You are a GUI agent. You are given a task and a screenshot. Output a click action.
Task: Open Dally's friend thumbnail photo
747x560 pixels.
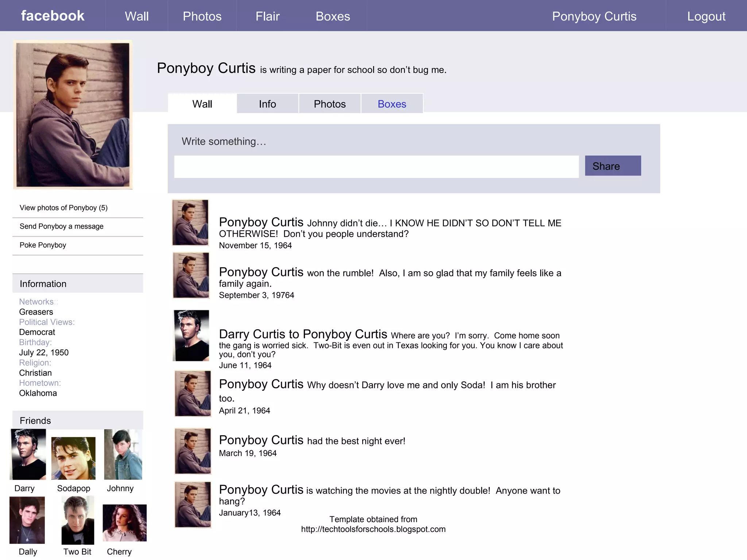pos(27,520)
